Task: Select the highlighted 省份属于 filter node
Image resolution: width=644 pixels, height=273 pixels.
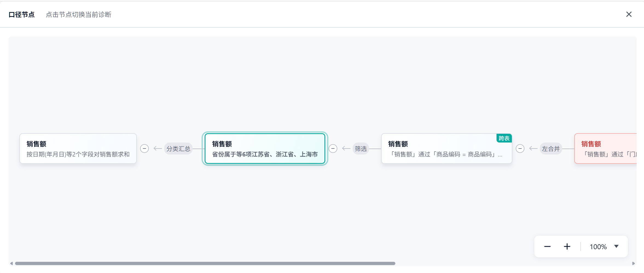Action: (265, 149)
